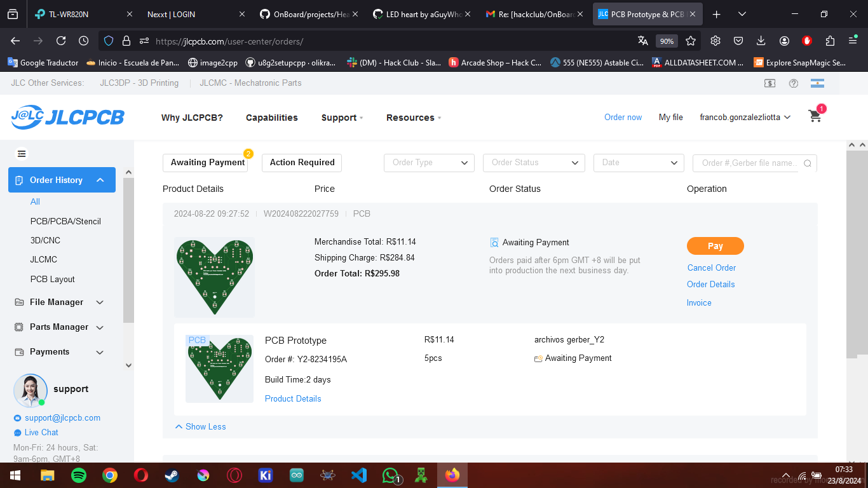Click the Argentina flag icon
The width and height of the screenshot is (868, 488).
click(x=817, y=83)
